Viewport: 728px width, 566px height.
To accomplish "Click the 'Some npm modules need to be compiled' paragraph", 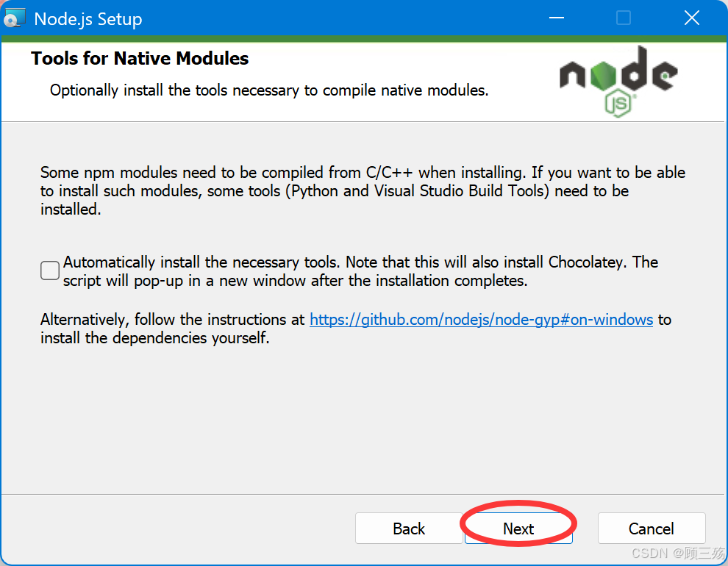I will coord(363,190).
